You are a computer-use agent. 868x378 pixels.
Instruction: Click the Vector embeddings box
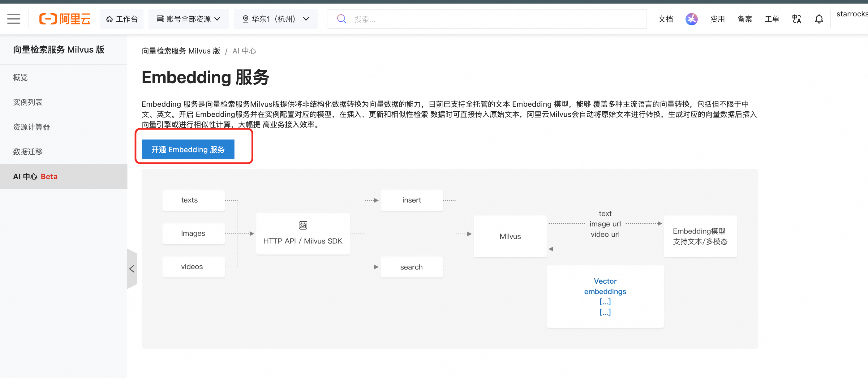click(605, 296)
